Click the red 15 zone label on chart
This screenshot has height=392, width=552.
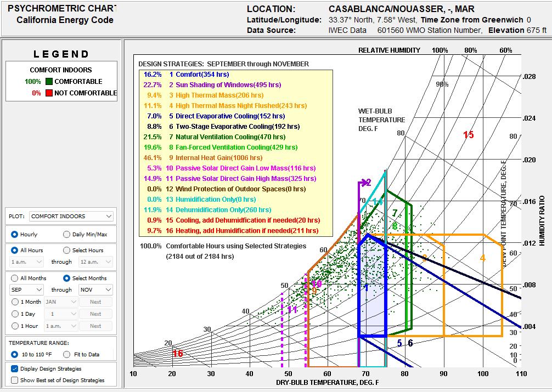pos(468,135)
